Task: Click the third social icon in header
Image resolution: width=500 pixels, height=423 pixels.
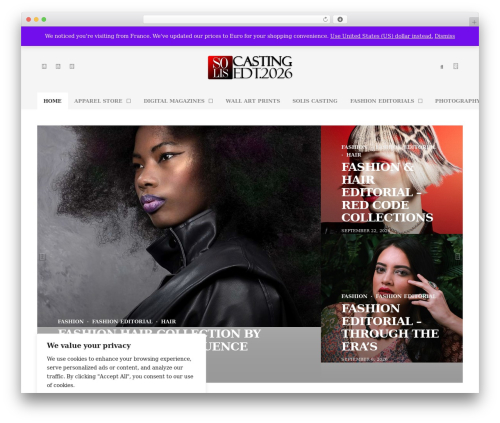Action: [x=72, y=66]
